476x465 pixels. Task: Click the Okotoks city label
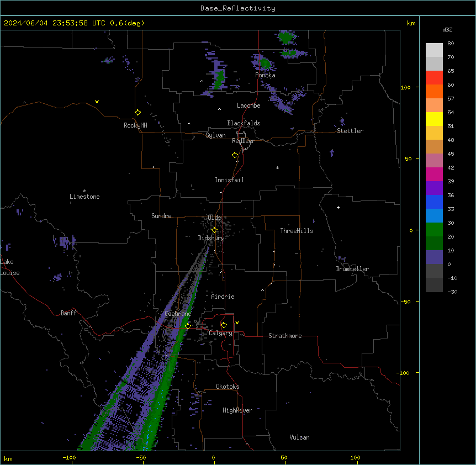click(228, 387)
